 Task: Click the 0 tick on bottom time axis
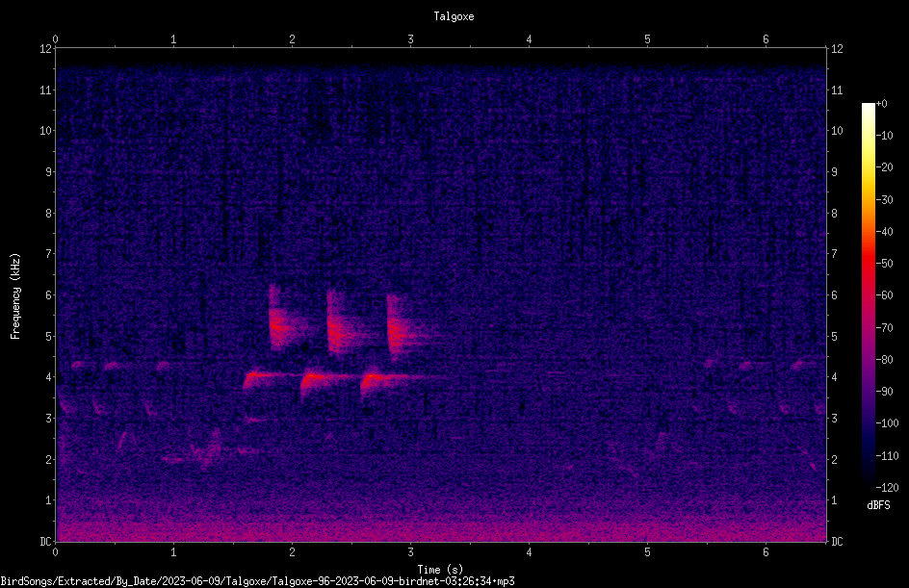coord(55,552)
